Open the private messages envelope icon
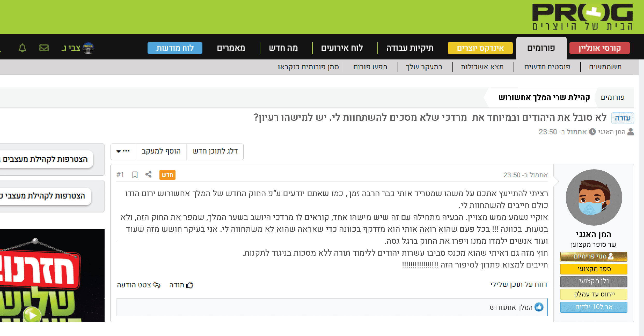This screenshot has width=644, height=336. [44, 48]
